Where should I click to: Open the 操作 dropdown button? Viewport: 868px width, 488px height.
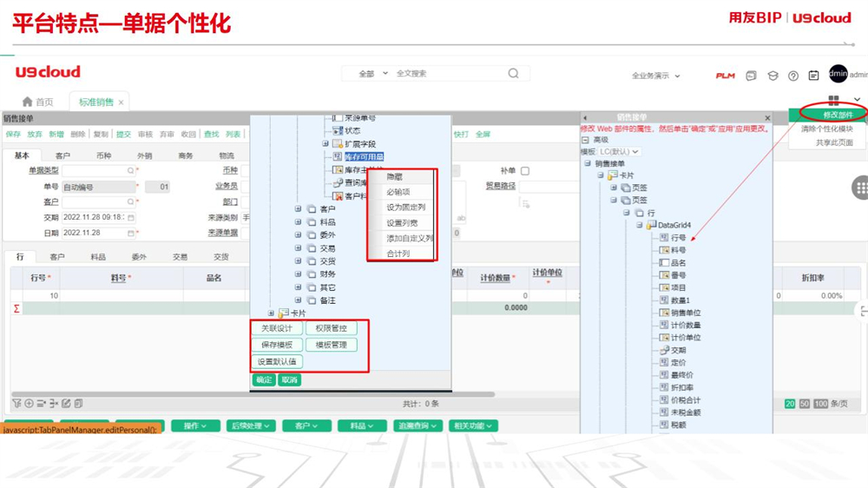tap(194, 425)
